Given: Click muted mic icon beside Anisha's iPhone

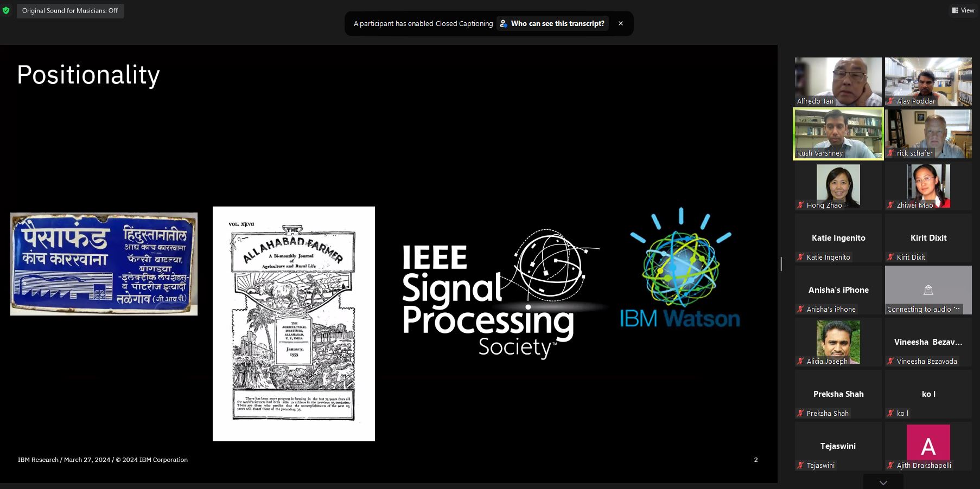Looking at the screenshot, I should pos(800,310).
